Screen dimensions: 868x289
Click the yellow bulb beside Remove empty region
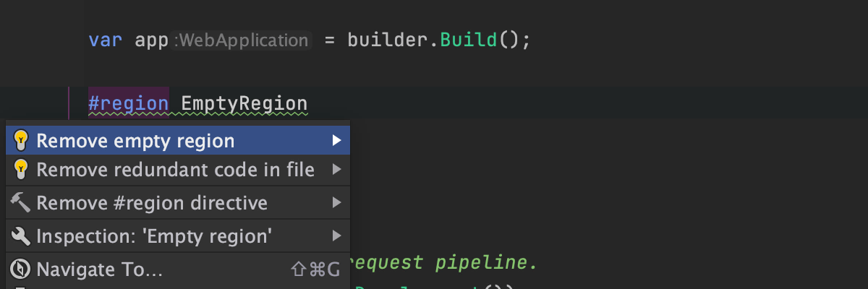21,140
